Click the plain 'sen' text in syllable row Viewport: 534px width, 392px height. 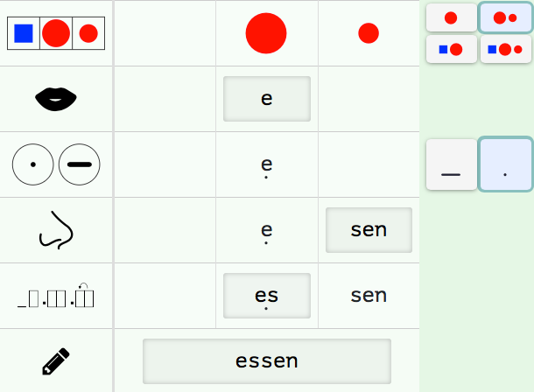[369, 295]
